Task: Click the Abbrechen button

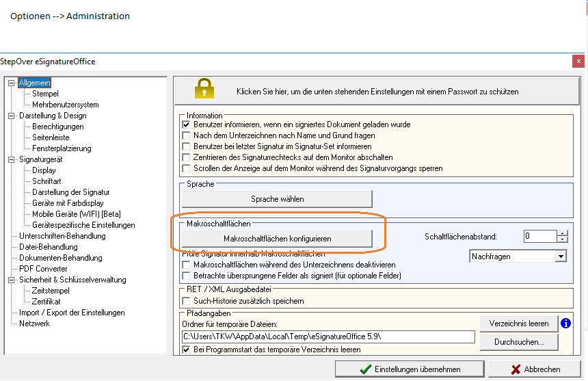Action: 535,369
